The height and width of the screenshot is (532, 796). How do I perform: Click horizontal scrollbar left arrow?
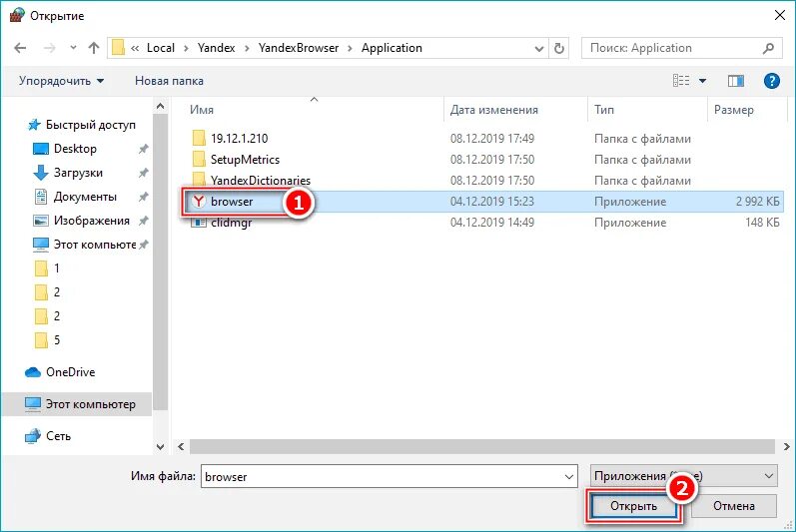click(181, 447)
